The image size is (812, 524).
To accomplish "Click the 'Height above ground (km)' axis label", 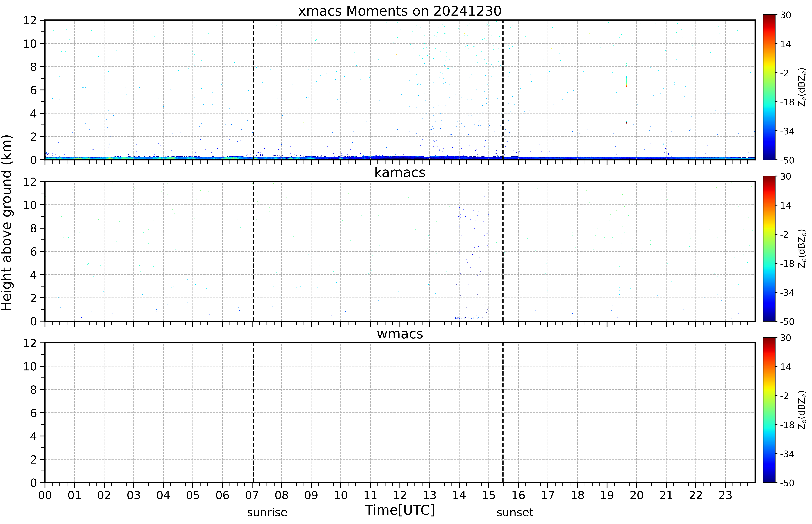I will point(7,223).
